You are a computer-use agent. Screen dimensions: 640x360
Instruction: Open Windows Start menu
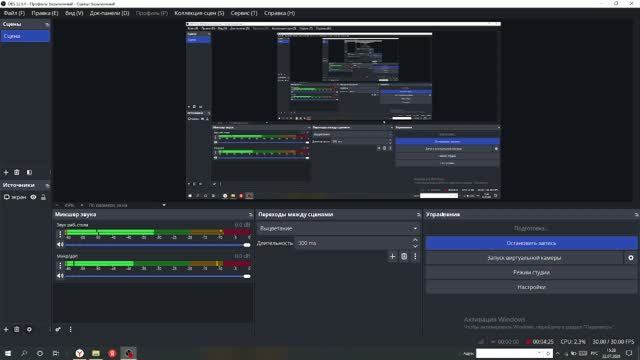[8, 353]
